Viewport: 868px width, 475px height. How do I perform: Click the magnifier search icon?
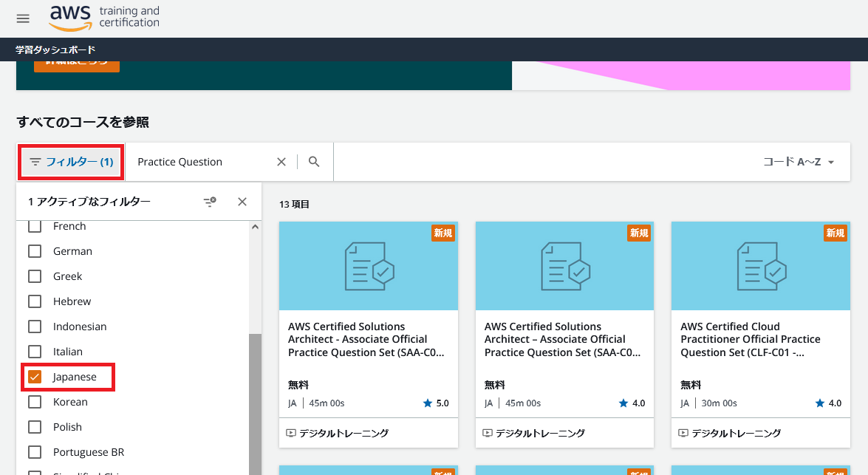point(314,162)
